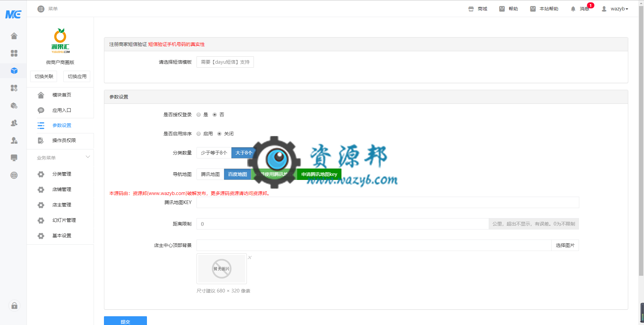Toggle the 菜单 menu icon
This screenshot has height=325, width=644.
pyautogui.click(x=41, y=9)
